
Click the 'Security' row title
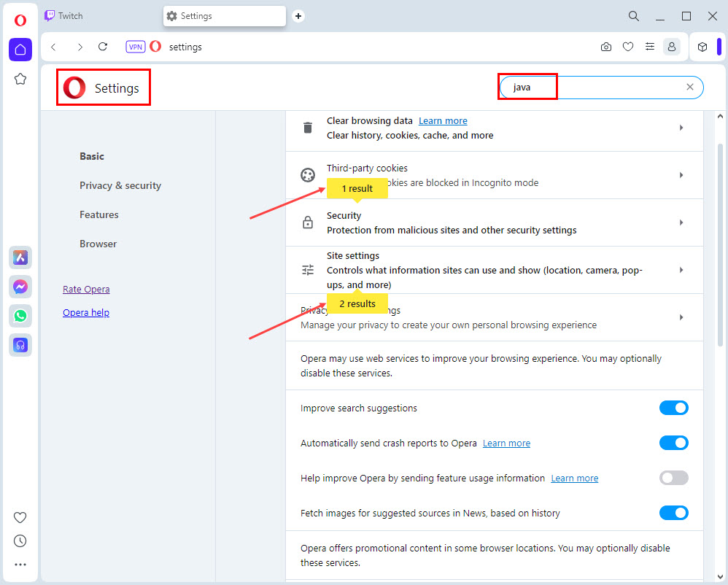tap(344, 216)
